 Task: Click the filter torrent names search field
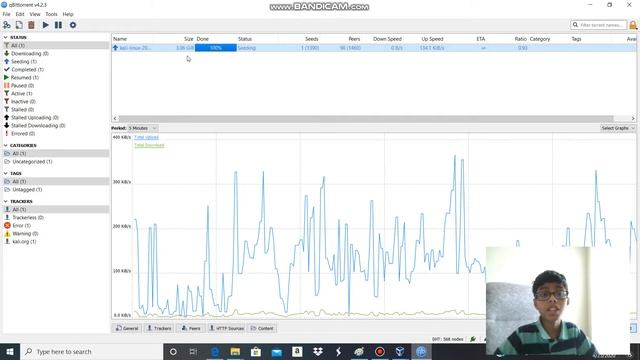(x=598, y=25)
